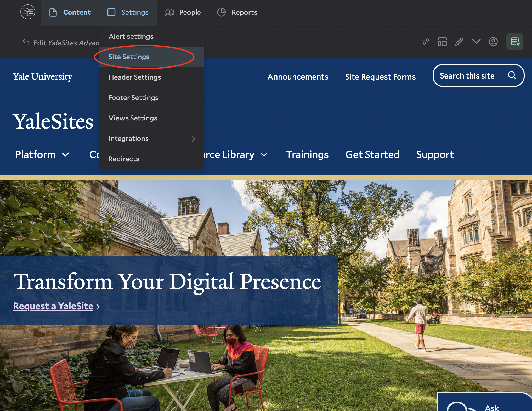Open the People menu
Screen dimensions: 532x411
[183, 13]
